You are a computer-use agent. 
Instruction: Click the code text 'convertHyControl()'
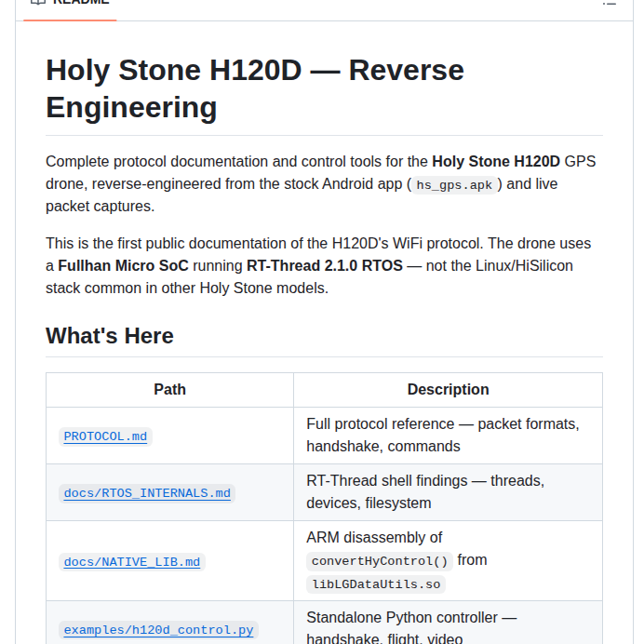[380, 561]
